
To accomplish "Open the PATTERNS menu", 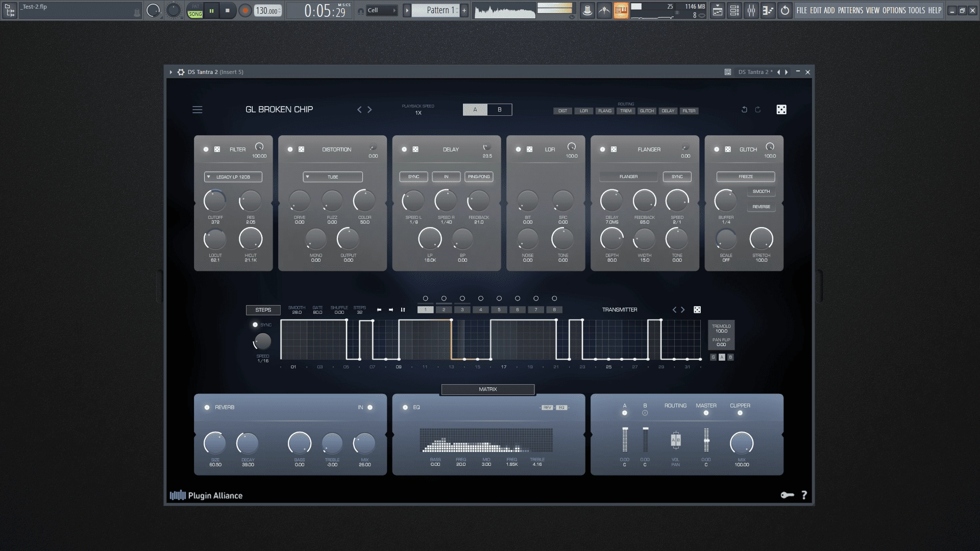I will 850,10.
